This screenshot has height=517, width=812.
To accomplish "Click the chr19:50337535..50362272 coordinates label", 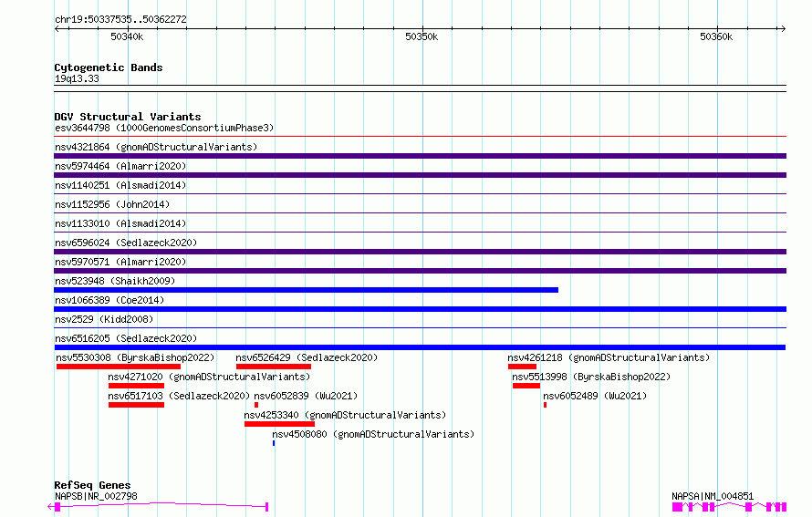I will coord(120,19).
